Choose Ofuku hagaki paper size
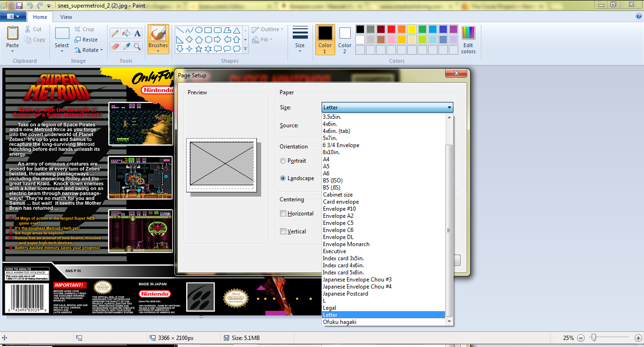The height and width of the screenshot is (347, 644). pos(384,322)
